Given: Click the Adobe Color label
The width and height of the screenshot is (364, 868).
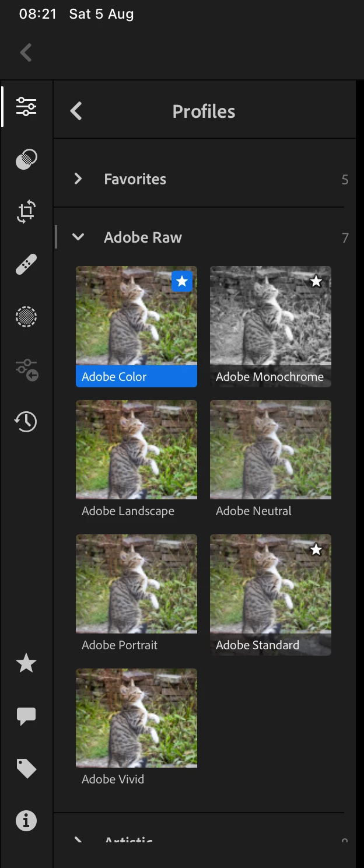Looking at the screenshot, I should tap(114, 377).
